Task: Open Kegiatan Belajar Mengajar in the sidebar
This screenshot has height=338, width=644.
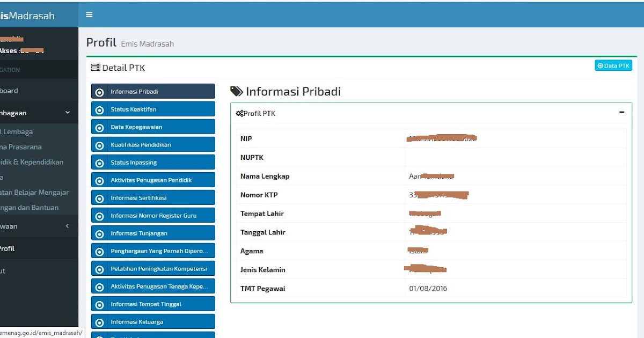Action: (34, 192)
